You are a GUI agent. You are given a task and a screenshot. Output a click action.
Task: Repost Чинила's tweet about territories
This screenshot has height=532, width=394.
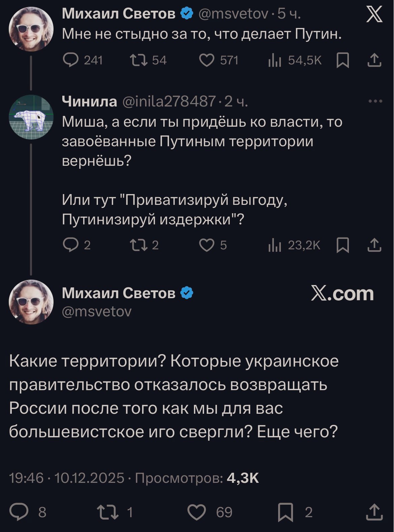138,245
